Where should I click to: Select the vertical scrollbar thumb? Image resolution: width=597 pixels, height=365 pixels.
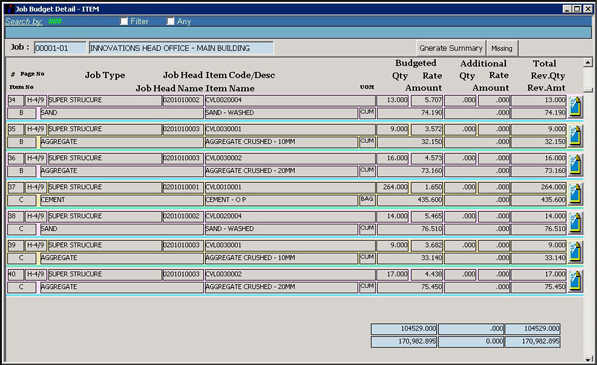(x=588, y=90)
